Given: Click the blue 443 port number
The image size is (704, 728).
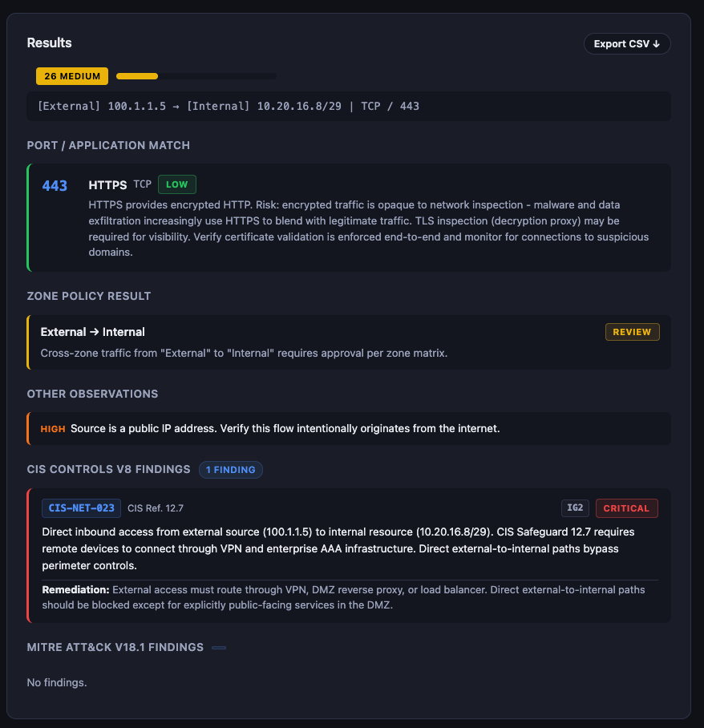Looking at the screenshot, I should [55, 185].
